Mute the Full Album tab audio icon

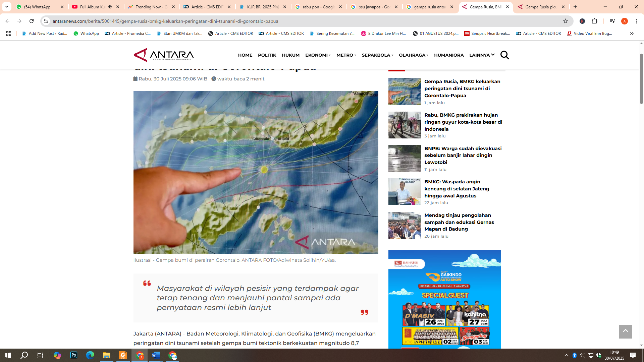coord(110,7)
